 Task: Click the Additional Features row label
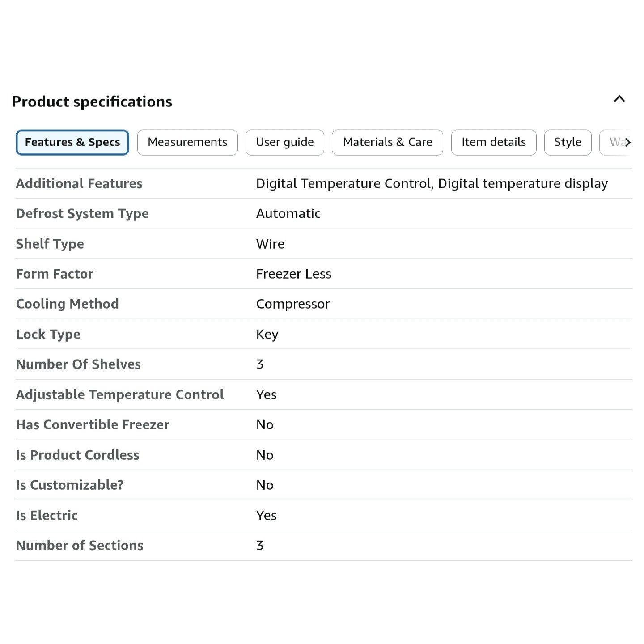[79, 183]
